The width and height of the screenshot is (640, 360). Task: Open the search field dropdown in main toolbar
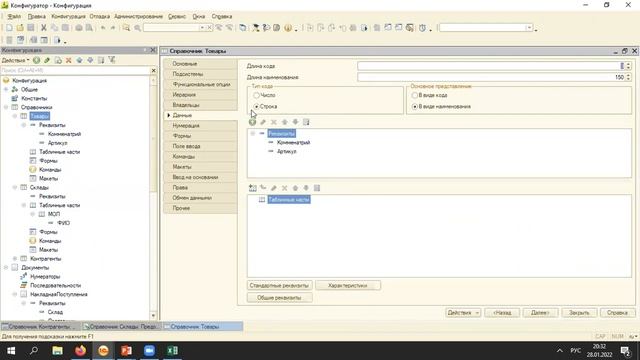(202, 28)
